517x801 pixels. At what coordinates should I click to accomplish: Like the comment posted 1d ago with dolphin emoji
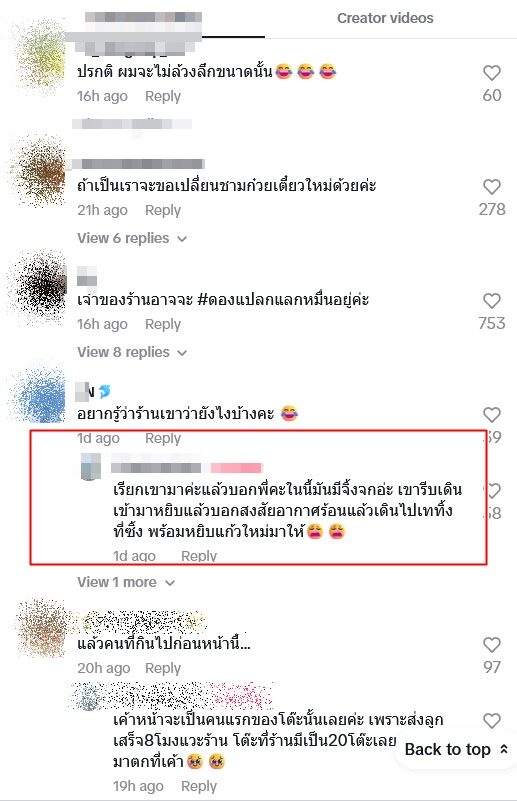[491, 415]
